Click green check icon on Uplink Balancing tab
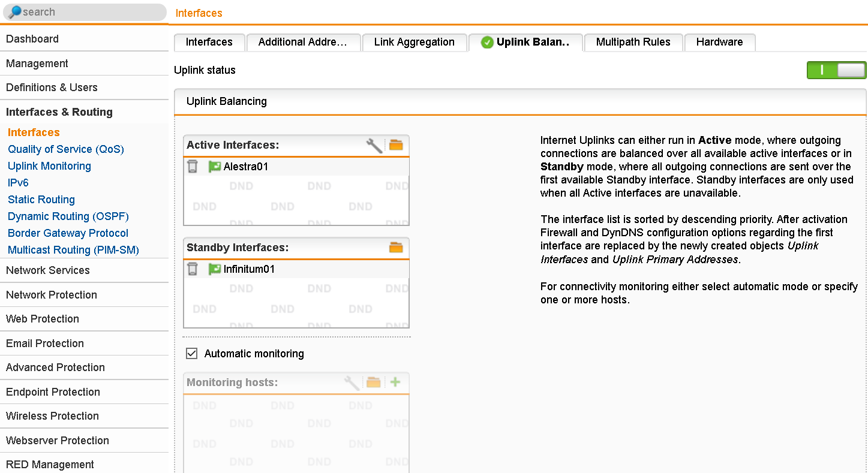The image size is (868, 473). [487, 43]
